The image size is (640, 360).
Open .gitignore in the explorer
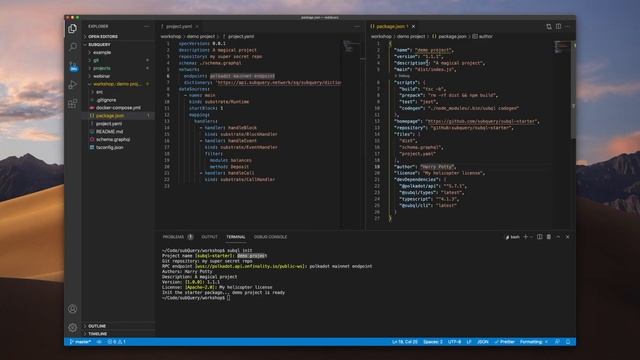pos(106,100)
